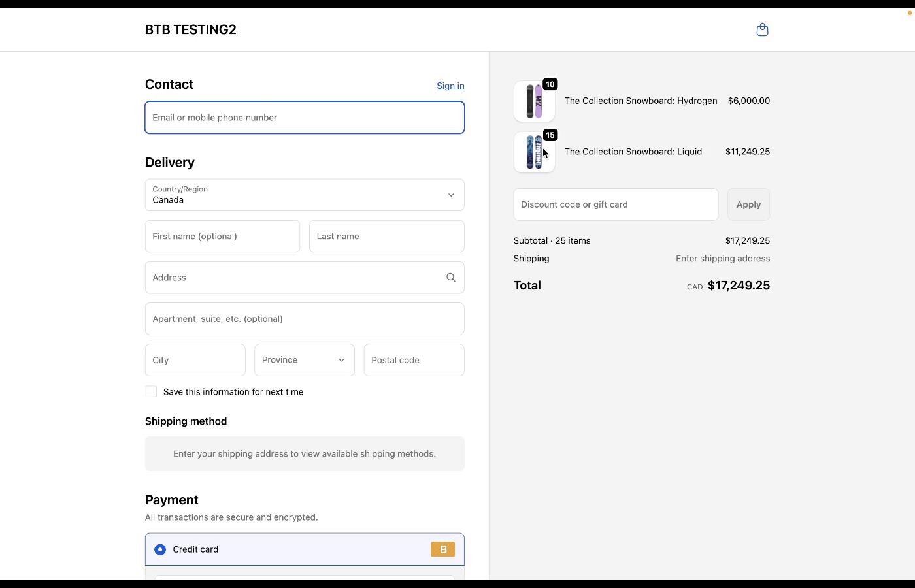Click the Apply discount button
The height and width of the screenshot is (588, 915).
(748, 204)
